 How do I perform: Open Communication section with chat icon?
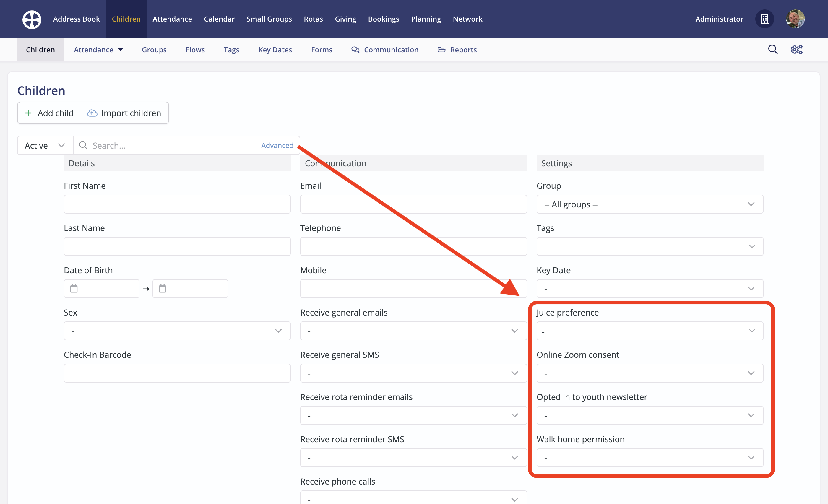(x=385, y=50)
